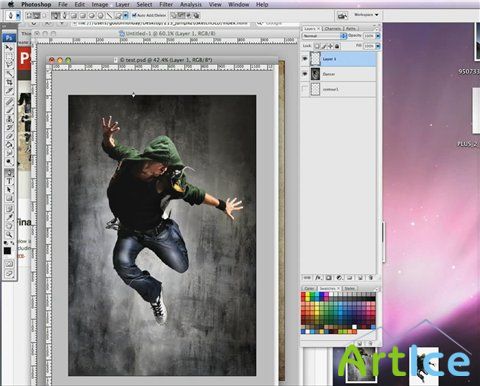480x386 pixels.
Task: Open the Opacity slider arrow
Action: (x=378, y=36)
